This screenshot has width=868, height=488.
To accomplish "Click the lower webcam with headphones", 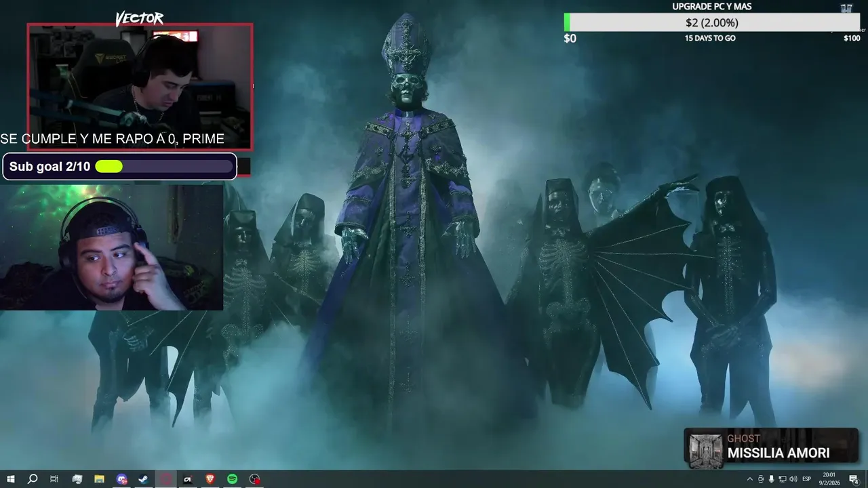I will click(111, 247).
